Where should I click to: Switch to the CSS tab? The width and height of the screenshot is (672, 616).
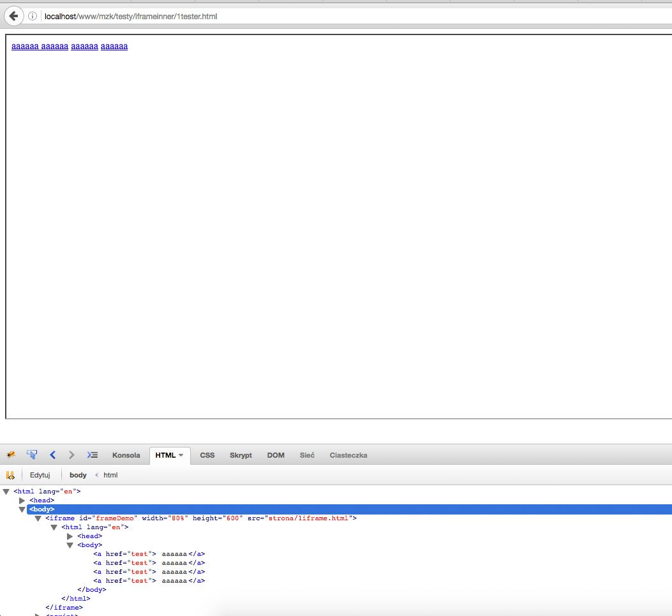(x=207, y=455)
